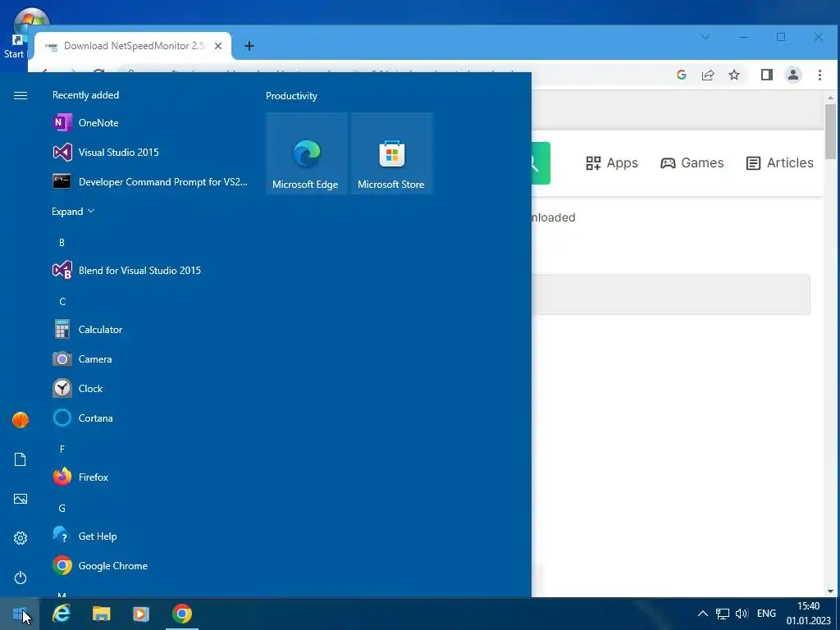Show hidden system tray icons
This screenshot has width=840, height=630.
703,614
